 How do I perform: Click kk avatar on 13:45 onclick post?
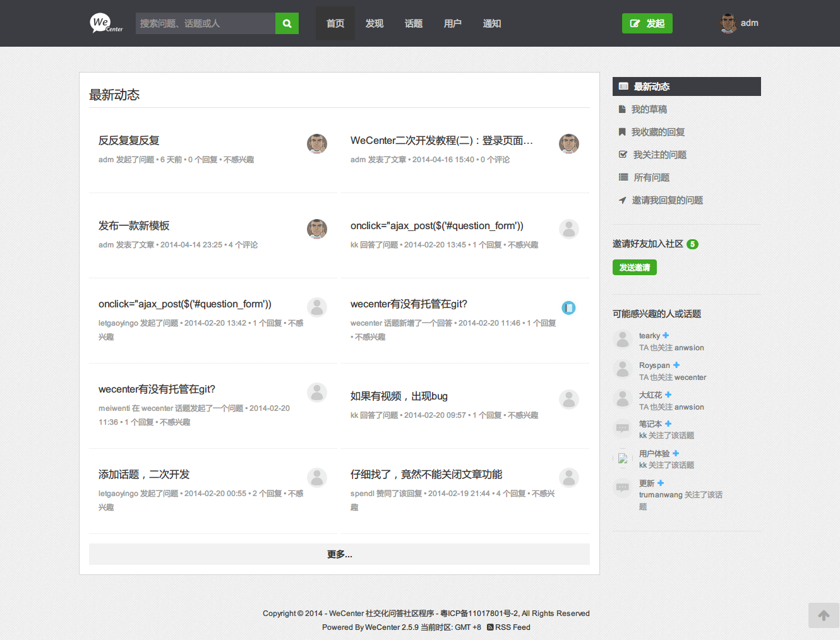[x=569, y=228]
